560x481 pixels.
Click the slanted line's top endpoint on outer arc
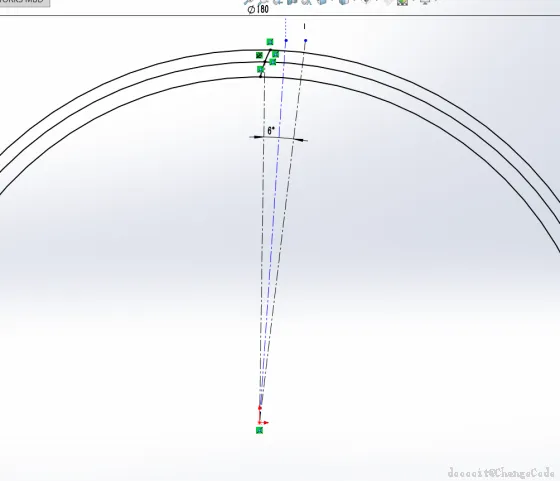click(x=270, y=50)
